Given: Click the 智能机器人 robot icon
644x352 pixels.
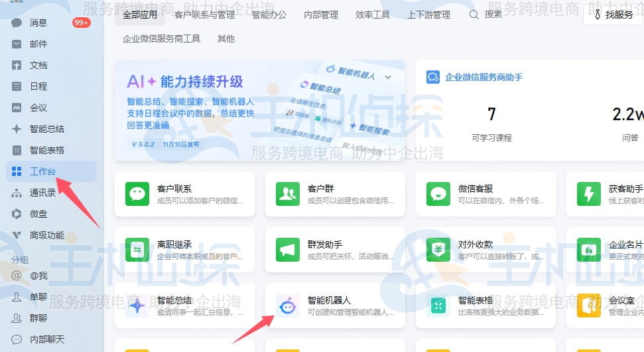Looking at the screenshot, I should pos(287,306).
